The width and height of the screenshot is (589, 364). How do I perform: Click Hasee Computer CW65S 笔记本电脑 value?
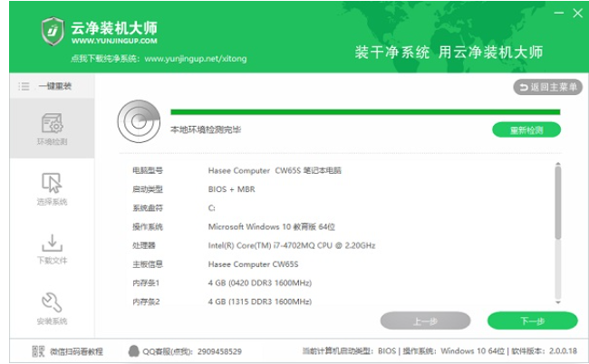coord(275,170)
